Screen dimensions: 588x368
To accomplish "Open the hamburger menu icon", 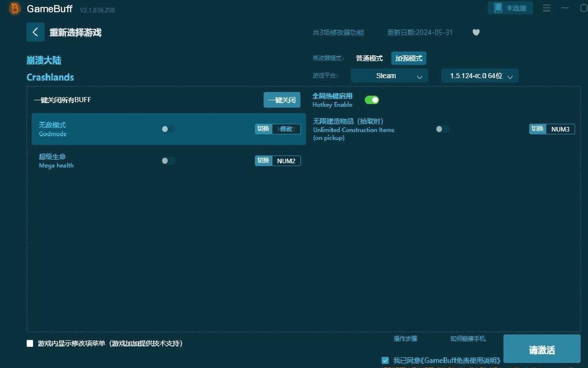I will [x=547, y=8].
